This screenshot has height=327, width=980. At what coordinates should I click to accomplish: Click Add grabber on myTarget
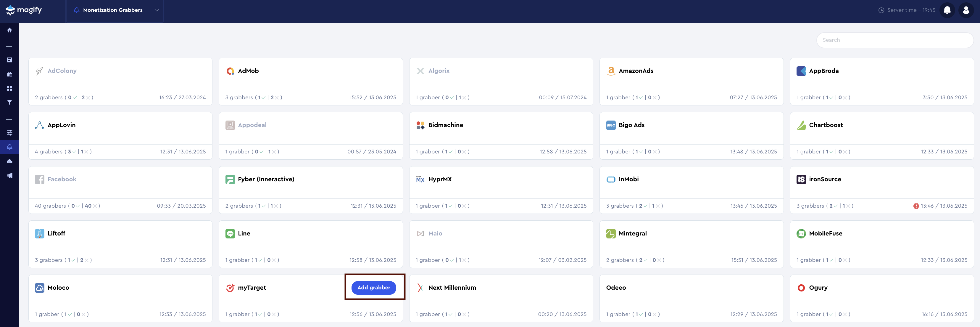pos(373,287)
